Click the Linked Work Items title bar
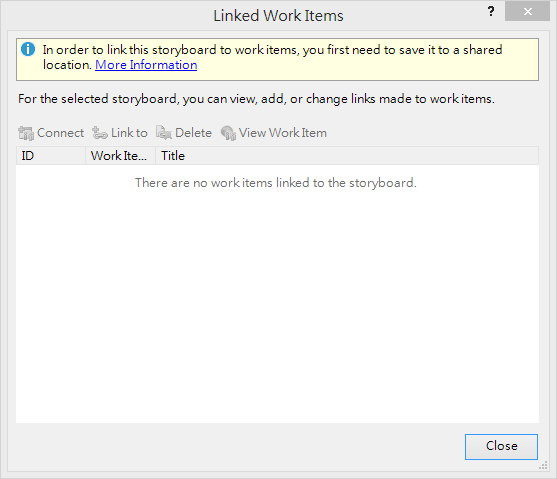 tap(278, 16)
